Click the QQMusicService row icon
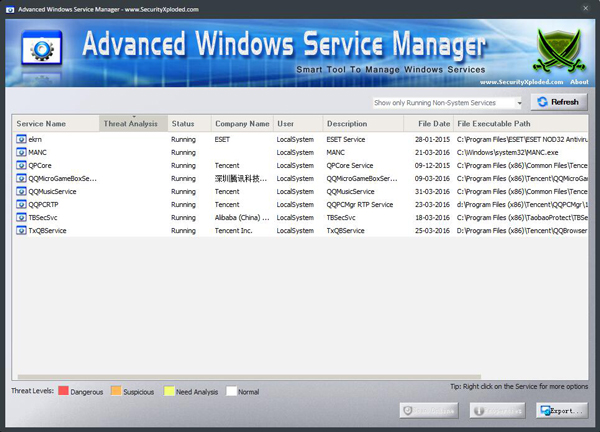The height and width of the screenshot is (432, 600). click(x=21, y=191)
